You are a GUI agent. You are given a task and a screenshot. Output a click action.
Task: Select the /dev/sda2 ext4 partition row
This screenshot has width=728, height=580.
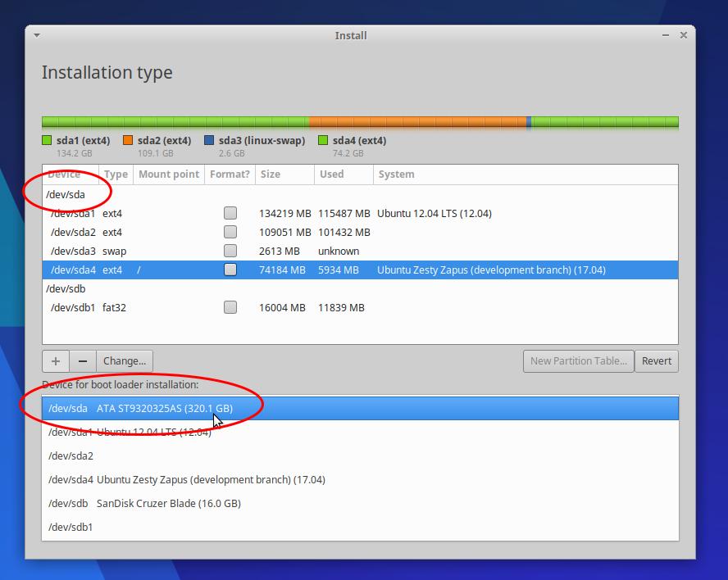click(x=360, y=232)
